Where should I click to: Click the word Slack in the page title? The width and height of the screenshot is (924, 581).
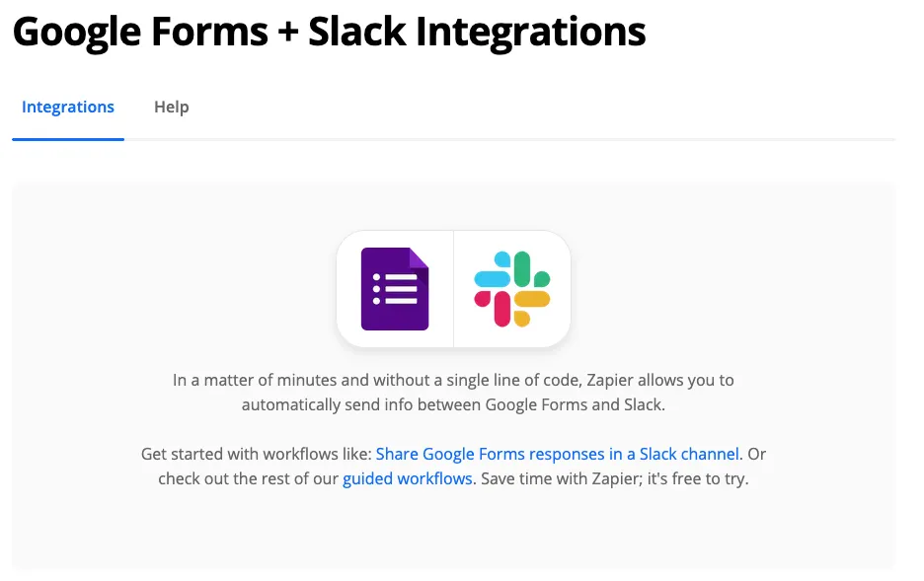(x=356, y=32)
